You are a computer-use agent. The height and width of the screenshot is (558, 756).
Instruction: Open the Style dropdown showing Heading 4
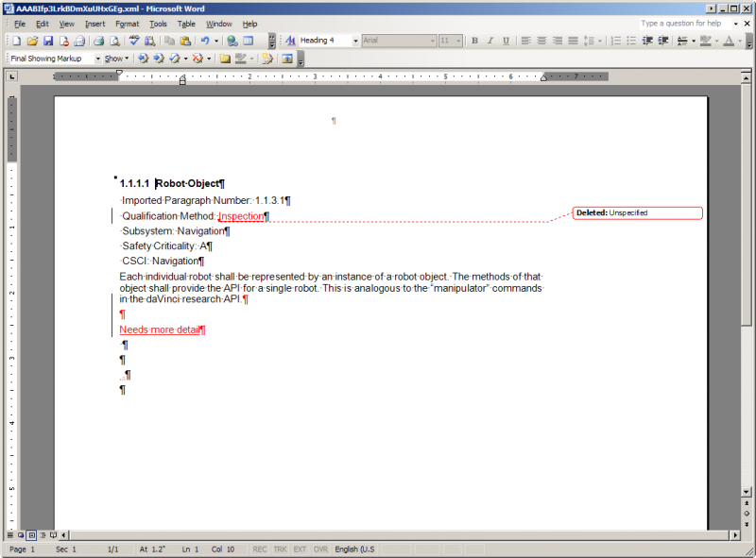point(355,41)
